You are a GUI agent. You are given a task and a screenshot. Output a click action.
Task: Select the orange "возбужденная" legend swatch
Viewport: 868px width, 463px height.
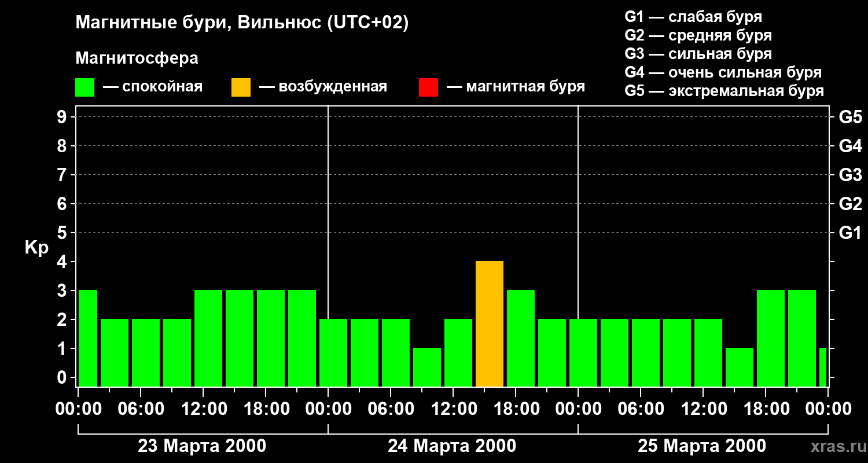click(x=241, y=87)
